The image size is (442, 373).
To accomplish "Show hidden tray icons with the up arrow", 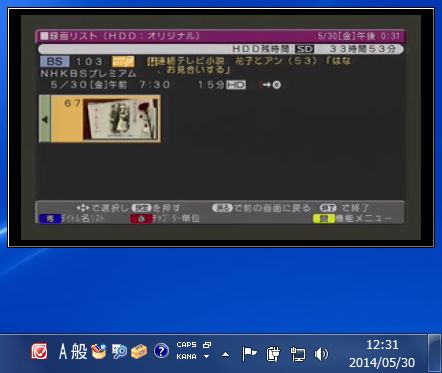I will (x=226, y=354).
